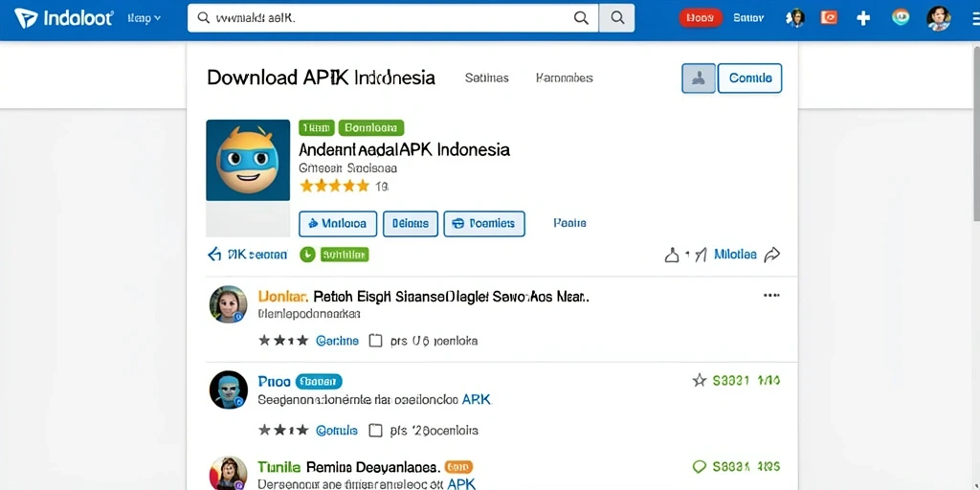Open 'Gorlule' link under Puoo's post
The height and width of the screenshot is (490, 980).
[337, 430]
